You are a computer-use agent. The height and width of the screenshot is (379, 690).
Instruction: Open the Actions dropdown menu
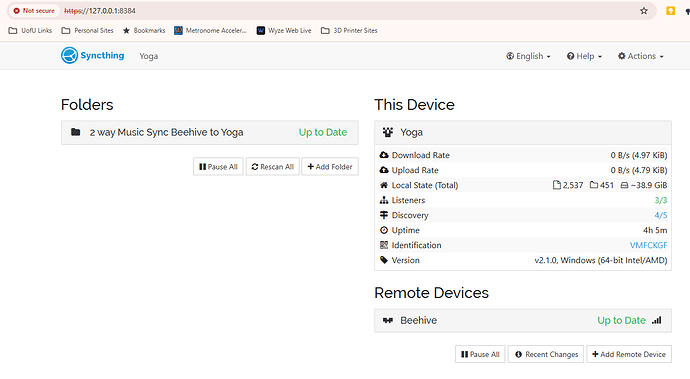click(641, 56)
